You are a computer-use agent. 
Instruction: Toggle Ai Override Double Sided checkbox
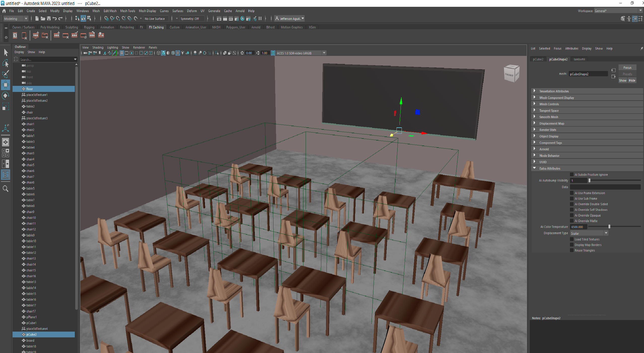click(x=572, y=204)
